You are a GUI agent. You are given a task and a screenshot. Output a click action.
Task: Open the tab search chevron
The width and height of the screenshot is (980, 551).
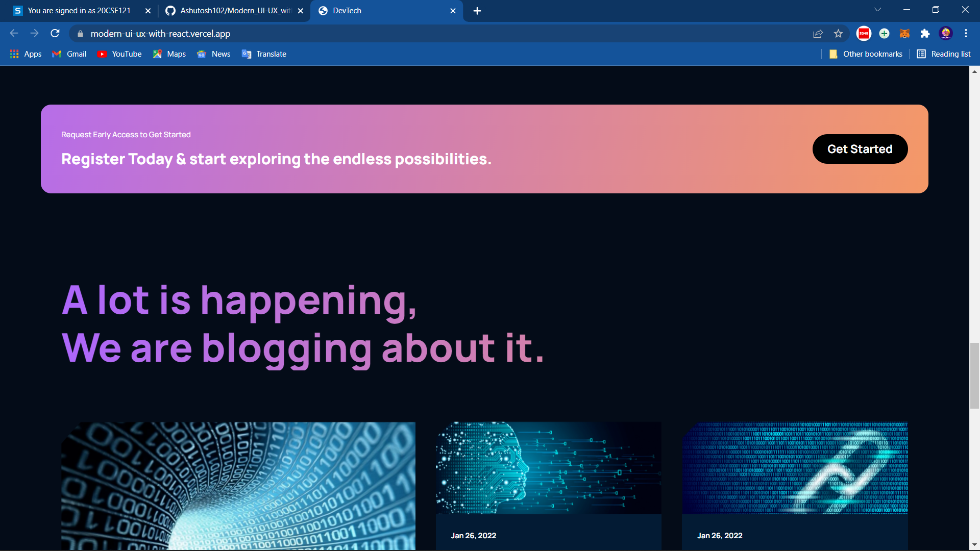click(877, 10)
